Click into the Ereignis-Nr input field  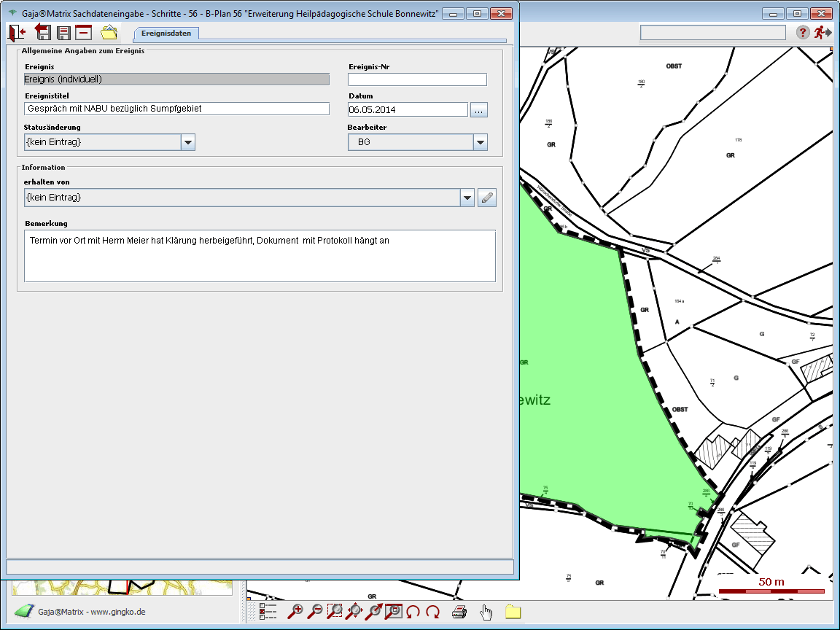417,79
